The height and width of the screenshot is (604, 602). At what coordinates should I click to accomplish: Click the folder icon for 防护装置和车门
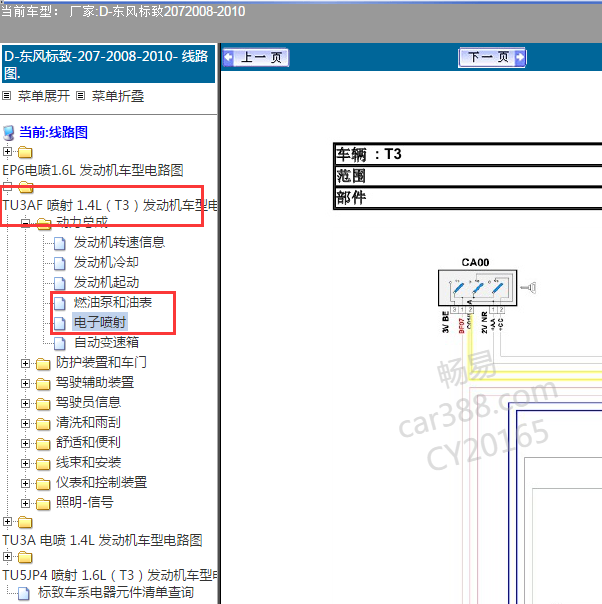point(43,364)
